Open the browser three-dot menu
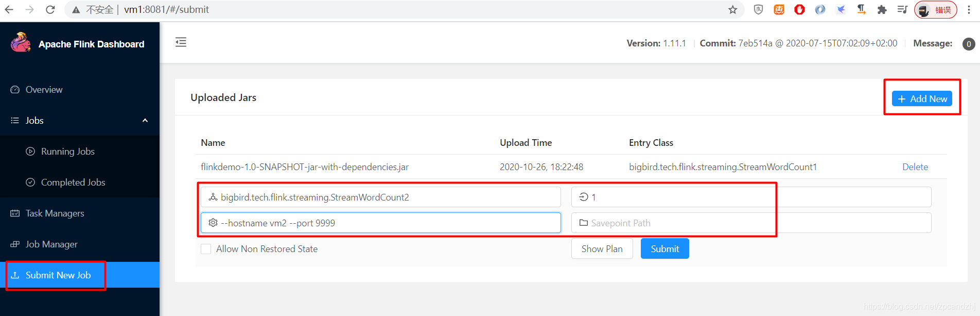Viewport: 980px width, 316px height. (x=969, y=10)
